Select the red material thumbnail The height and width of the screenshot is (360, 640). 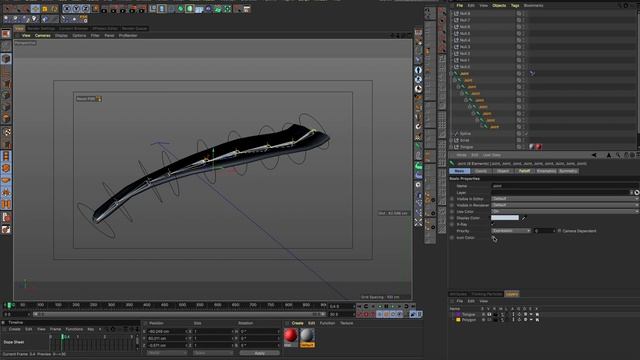[x=291, y=337]
